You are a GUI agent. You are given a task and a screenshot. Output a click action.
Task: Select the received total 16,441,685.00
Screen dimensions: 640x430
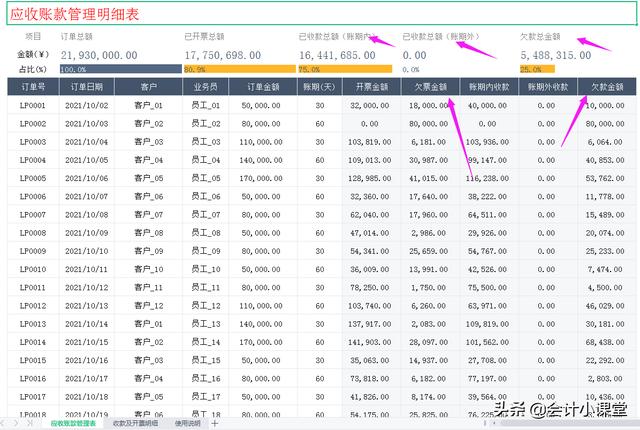coord(337,55)
